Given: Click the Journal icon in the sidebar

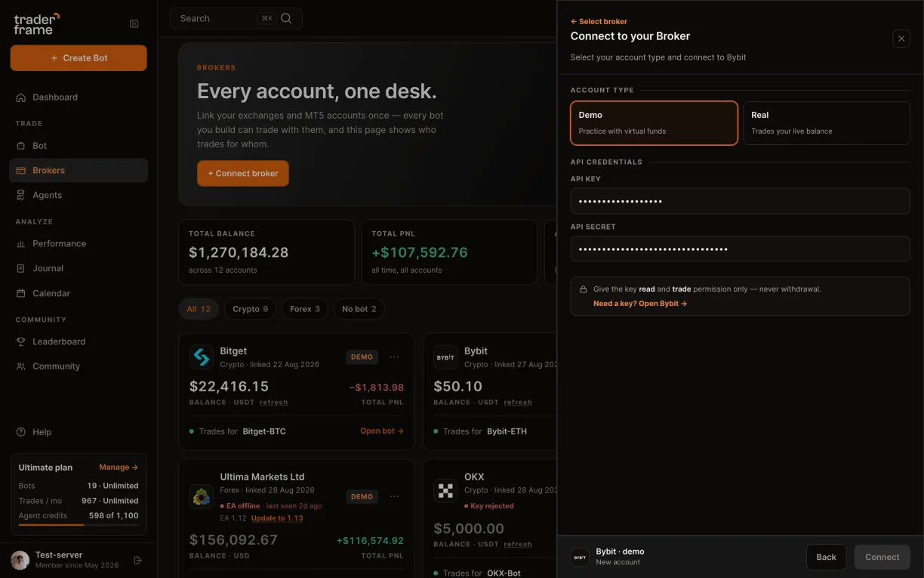Looking at the screenshot, I should point(21,268).
